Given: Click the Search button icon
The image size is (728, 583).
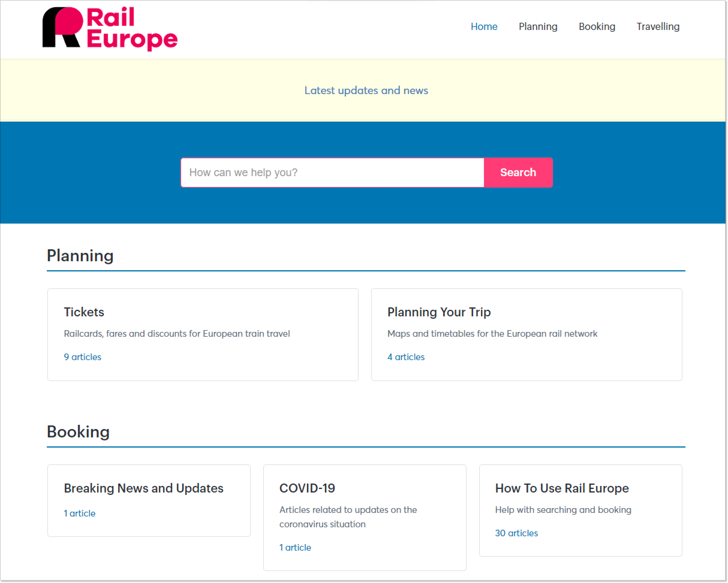Looking at the screenshot, I should point(518,173).
